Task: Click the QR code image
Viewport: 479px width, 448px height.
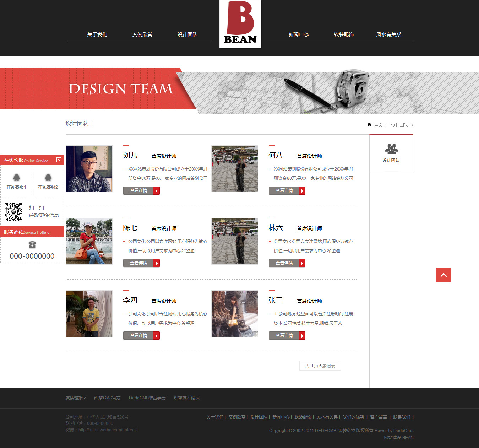Action: (x=13, y=211)
